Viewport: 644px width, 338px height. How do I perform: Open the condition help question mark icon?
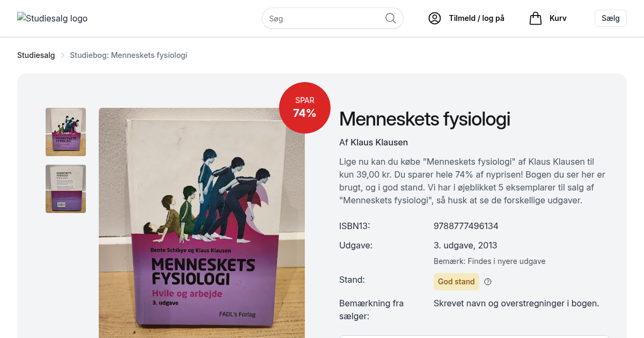(x=488, y=282)
